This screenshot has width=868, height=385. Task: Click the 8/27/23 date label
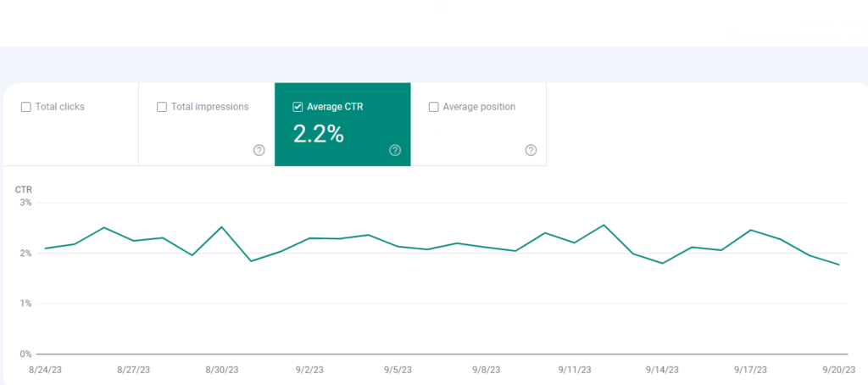point(133,370)
